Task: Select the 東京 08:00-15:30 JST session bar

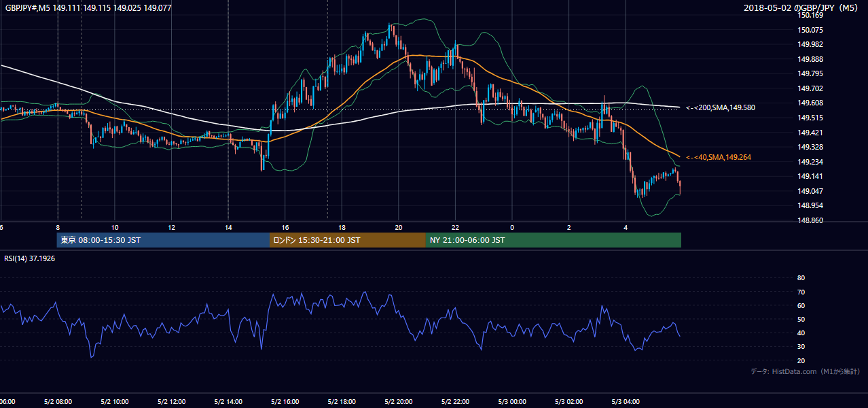Action: coord(163,240)
